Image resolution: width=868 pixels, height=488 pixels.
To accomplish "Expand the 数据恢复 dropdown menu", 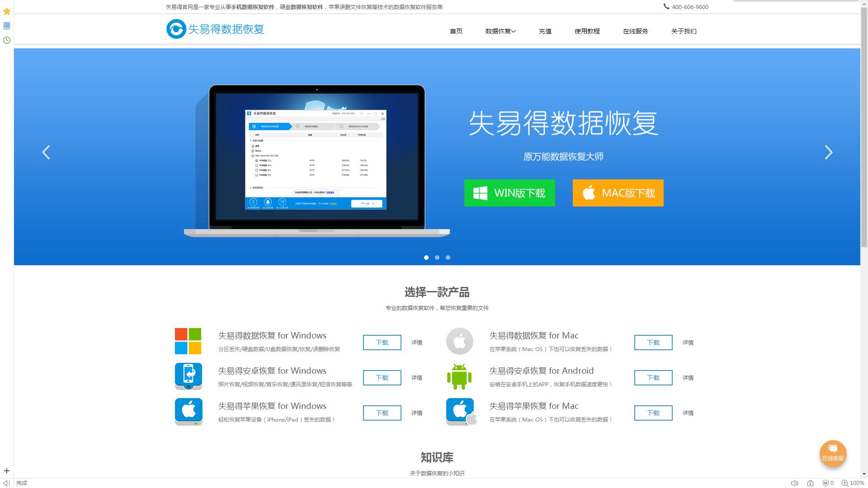I will pyautogui.click(x=500, y=31).
